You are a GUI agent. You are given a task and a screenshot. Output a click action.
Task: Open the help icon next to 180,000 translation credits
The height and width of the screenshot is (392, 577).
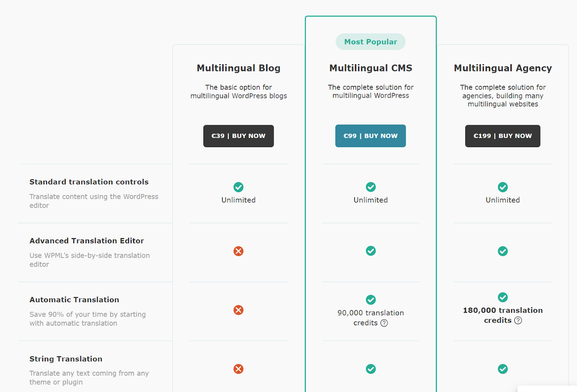(x=518, y=320)
